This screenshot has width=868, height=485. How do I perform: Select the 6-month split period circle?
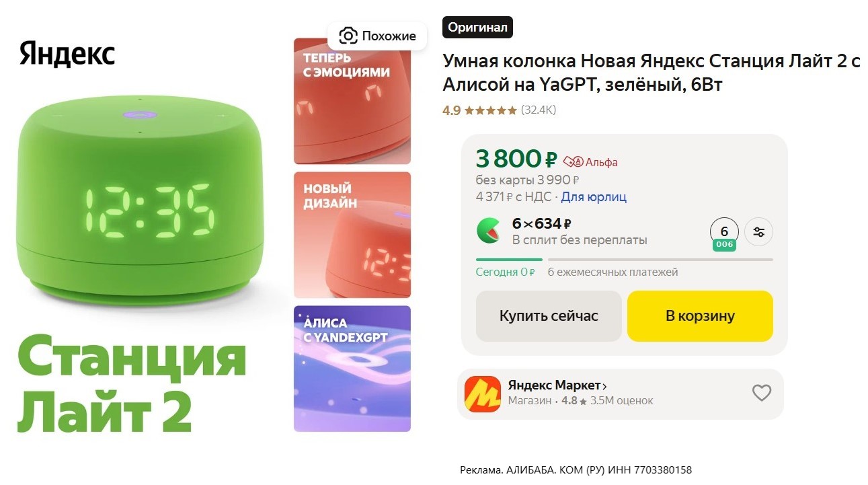724,232
